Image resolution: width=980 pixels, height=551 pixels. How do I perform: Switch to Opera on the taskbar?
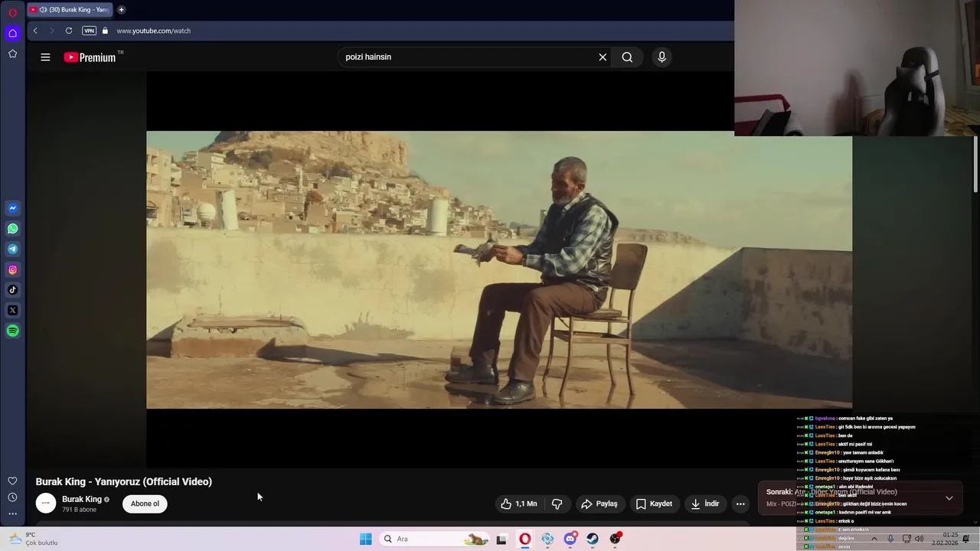[x=524, y=539]
